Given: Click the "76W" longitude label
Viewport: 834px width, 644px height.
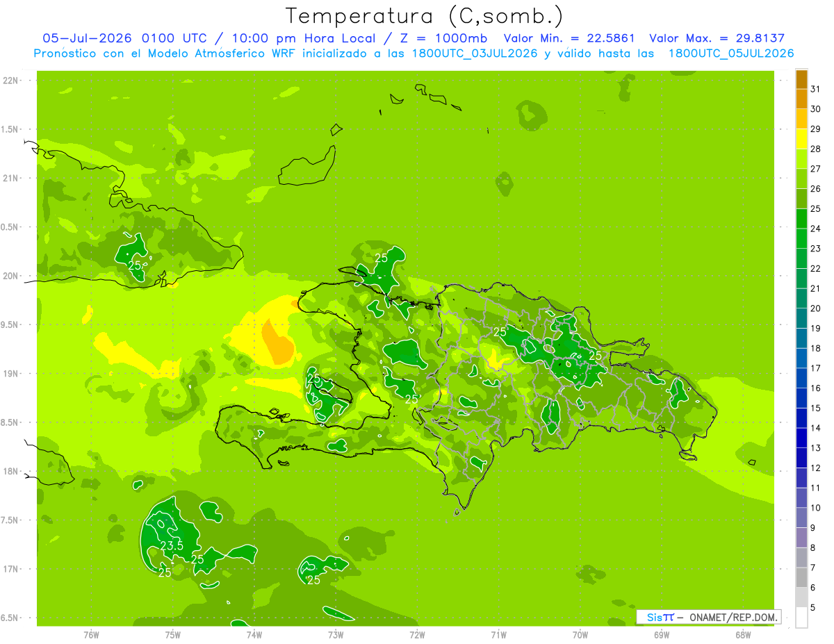Looking at the screenshot, I should click(91, 634).
